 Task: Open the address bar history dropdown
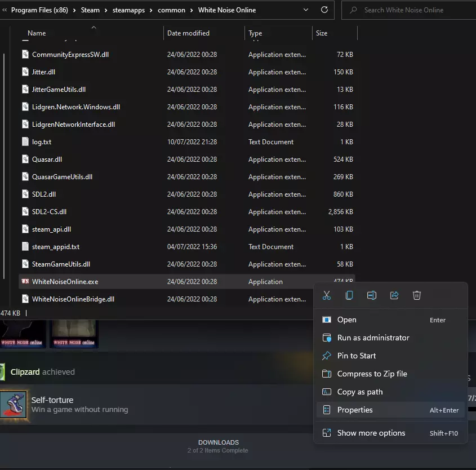click(306, 10)
